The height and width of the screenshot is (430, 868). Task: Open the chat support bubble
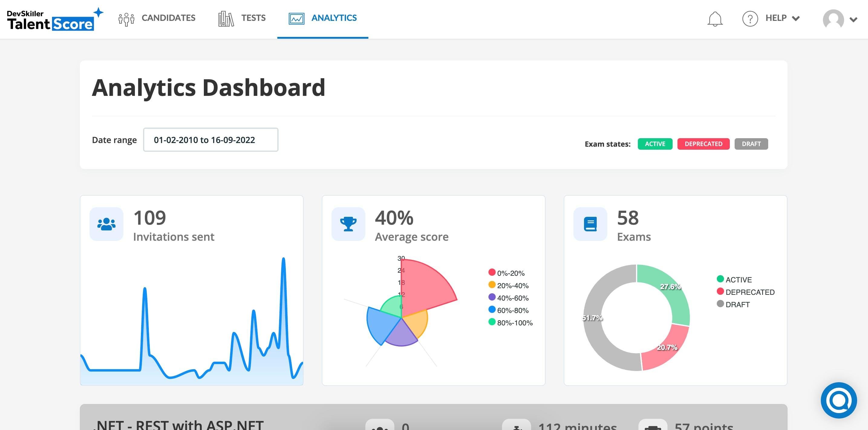pos(838,400)
